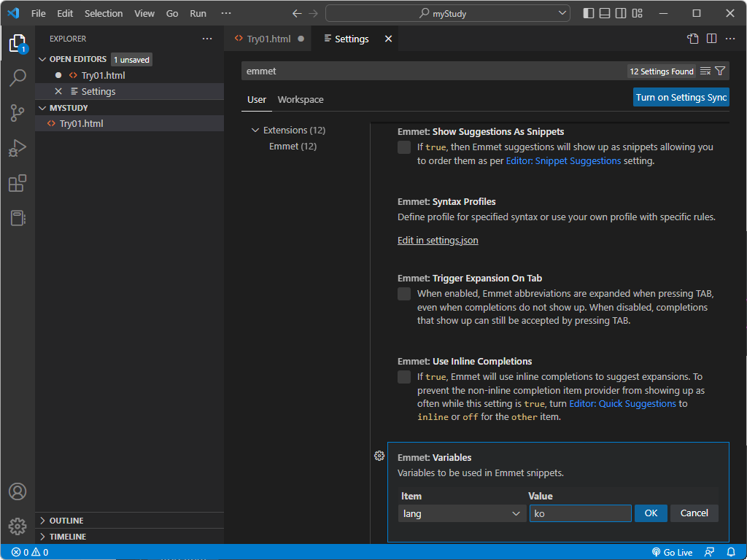Enable Show Suggestions As Snippets checkbox
The height and width of the screenshot is (560, 747).
[404, 147]
